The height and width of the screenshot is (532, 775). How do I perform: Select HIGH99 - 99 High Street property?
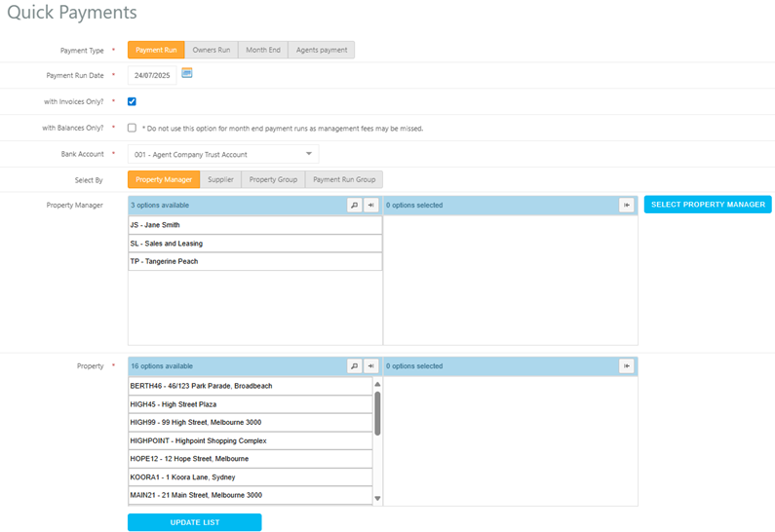point(251,423)
